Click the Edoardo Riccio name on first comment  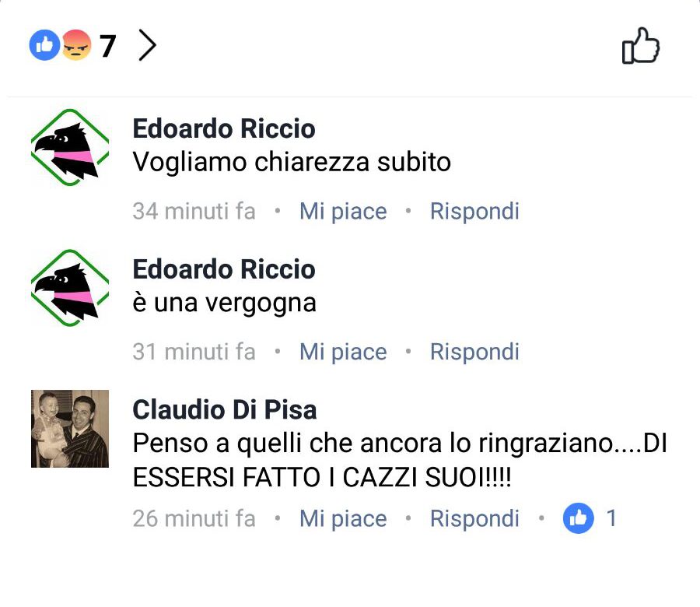click(x=224, y=128)
